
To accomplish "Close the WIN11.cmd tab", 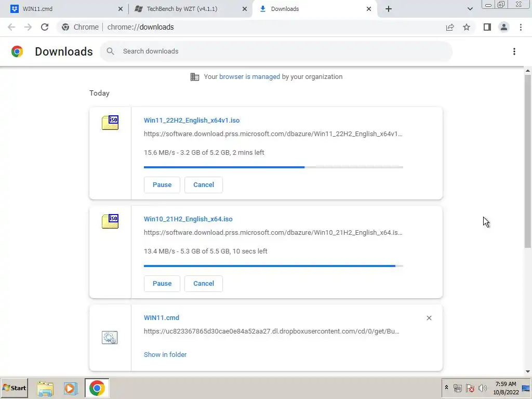I will coord(121,9).
